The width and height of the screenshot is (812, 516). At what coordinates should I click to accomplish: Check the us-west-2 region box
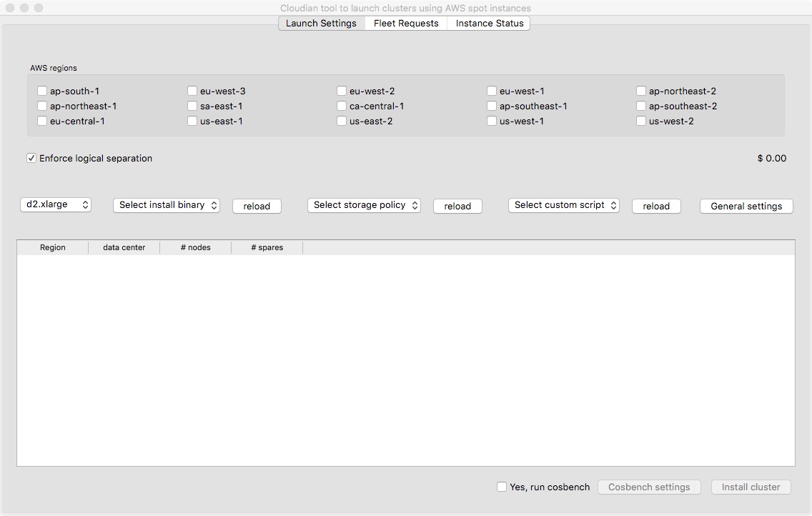pos(640,121)
